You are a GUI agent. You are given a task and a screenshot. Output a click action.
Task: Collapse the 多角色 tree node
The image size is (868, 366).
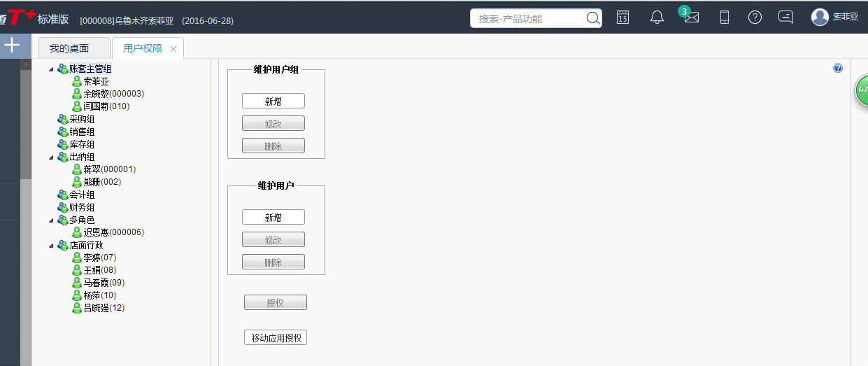click(x=51, y=220)
